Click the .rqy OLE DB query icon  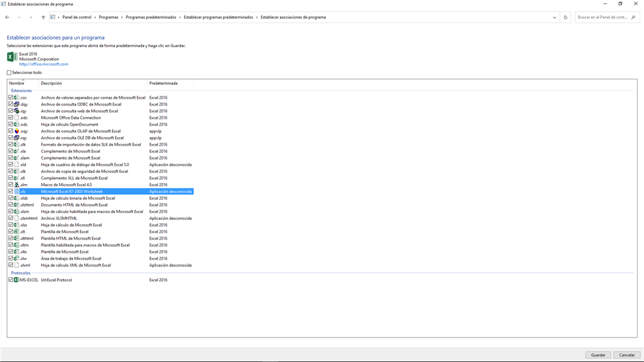[x=16, y=138]
